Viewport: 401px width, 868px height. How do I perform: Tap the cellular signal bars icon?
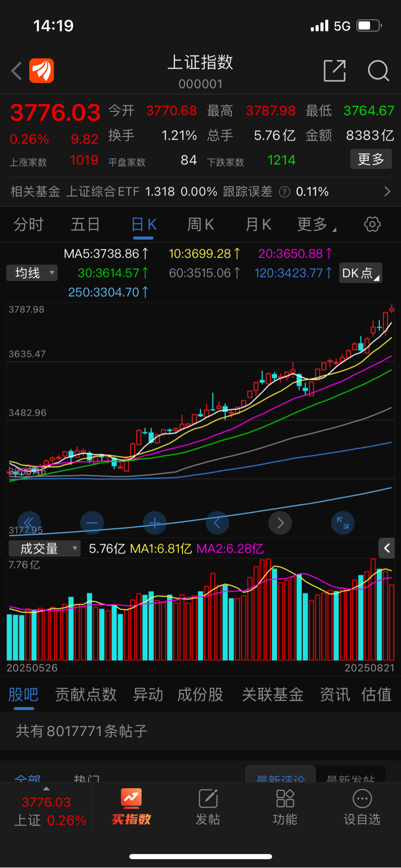pos(320,26)
